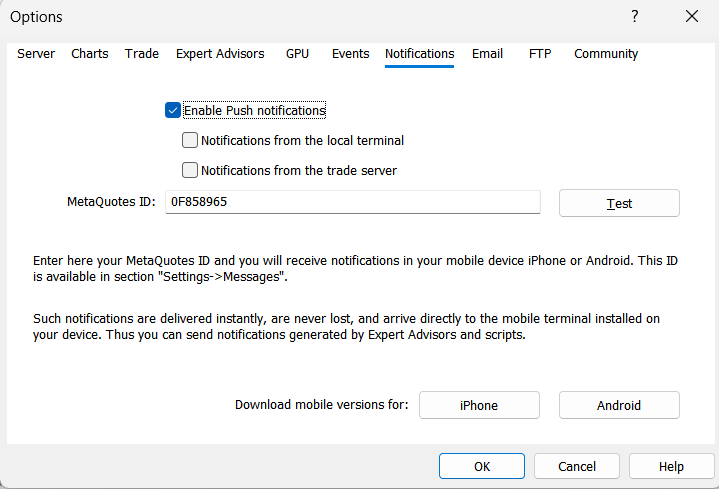Screen dimensions: 719x489
Task: Switch to the FTP tab
Action: click(540, 54)
